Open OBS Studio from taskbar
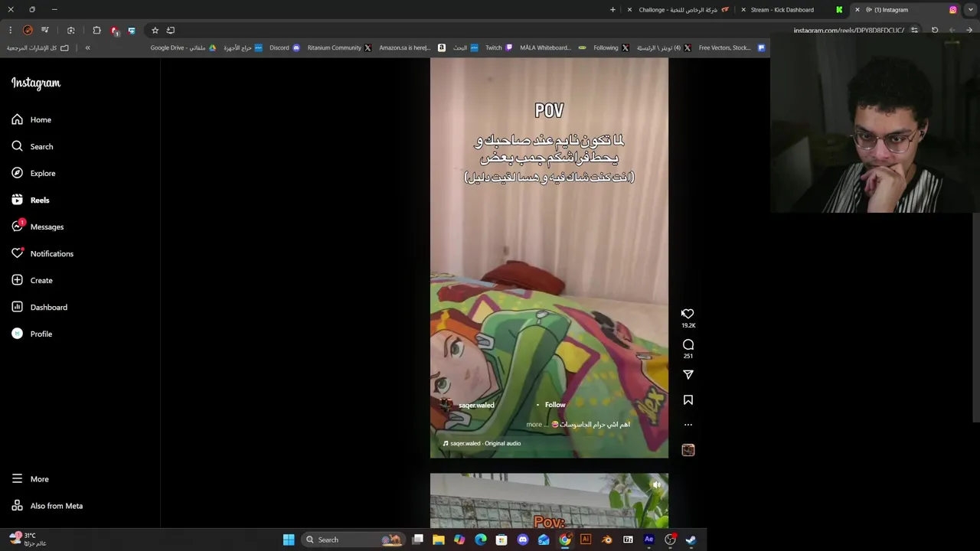The image size is (980, 551). click(670, 540)
